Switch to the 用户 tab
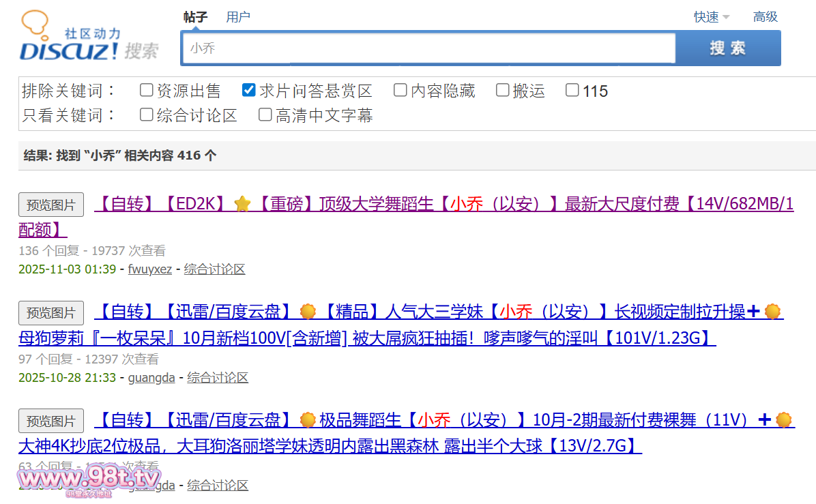 click(238, 17)
